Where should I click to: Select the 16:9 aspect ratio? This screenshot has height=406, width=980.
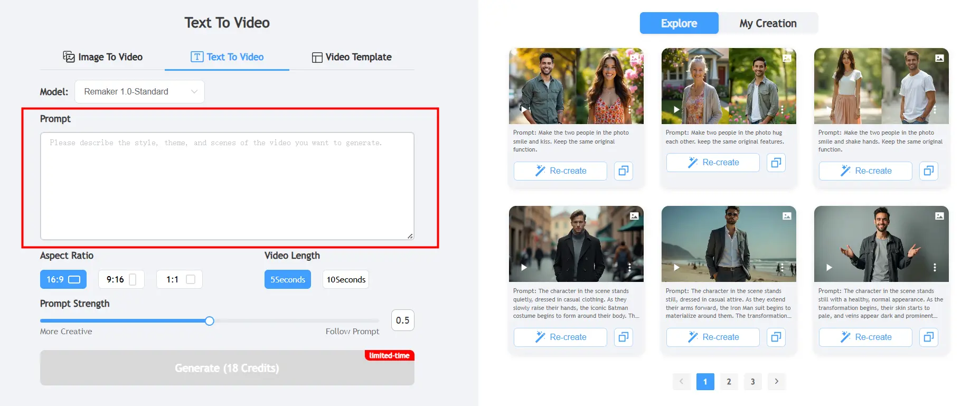[x=63, y=279]
